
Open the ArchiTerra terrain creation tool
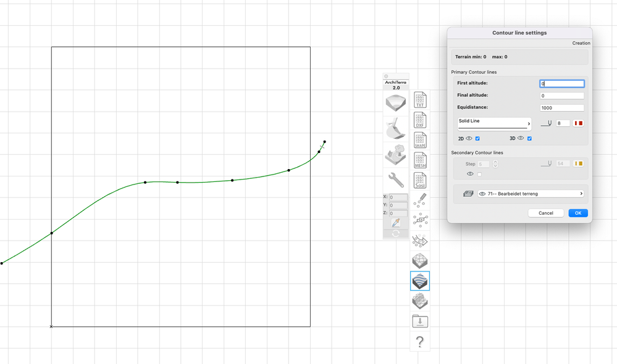coord(396,103)
